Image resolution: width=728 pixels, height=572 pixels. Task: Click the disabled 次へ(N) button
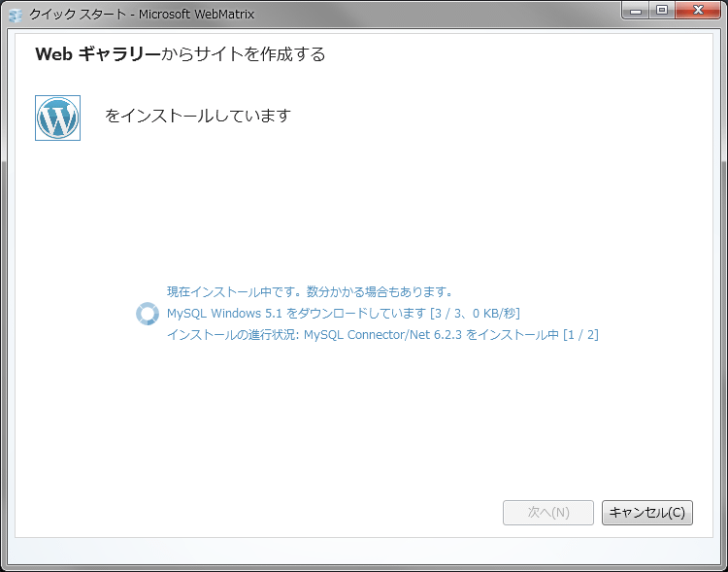click(548, 513)
